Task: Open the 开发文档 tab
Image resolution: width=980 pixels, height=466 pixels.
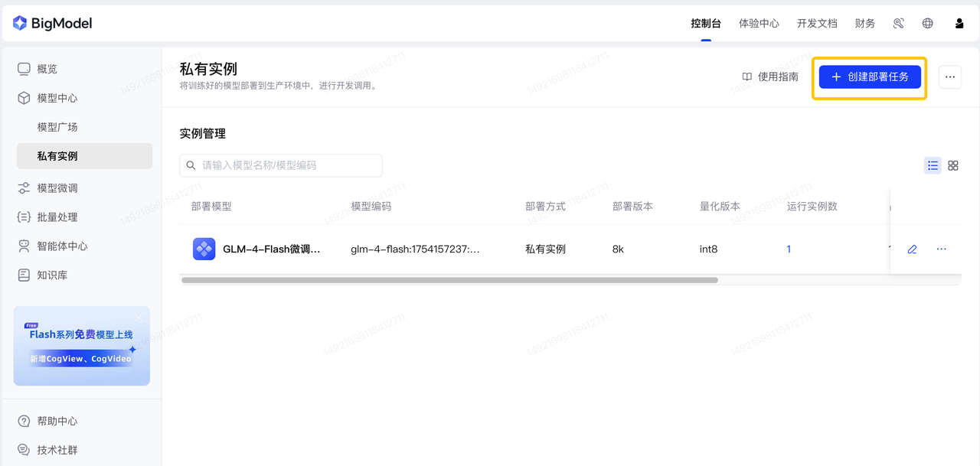Action: (817, 23)
